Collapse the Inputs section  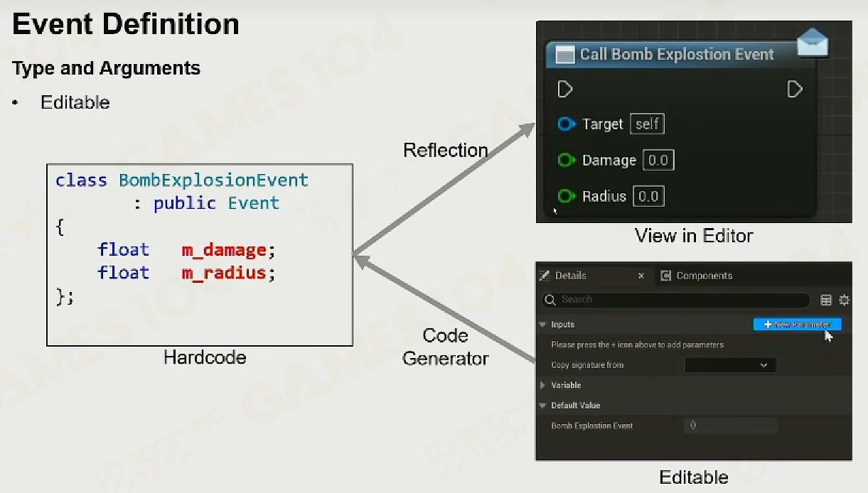542,325
